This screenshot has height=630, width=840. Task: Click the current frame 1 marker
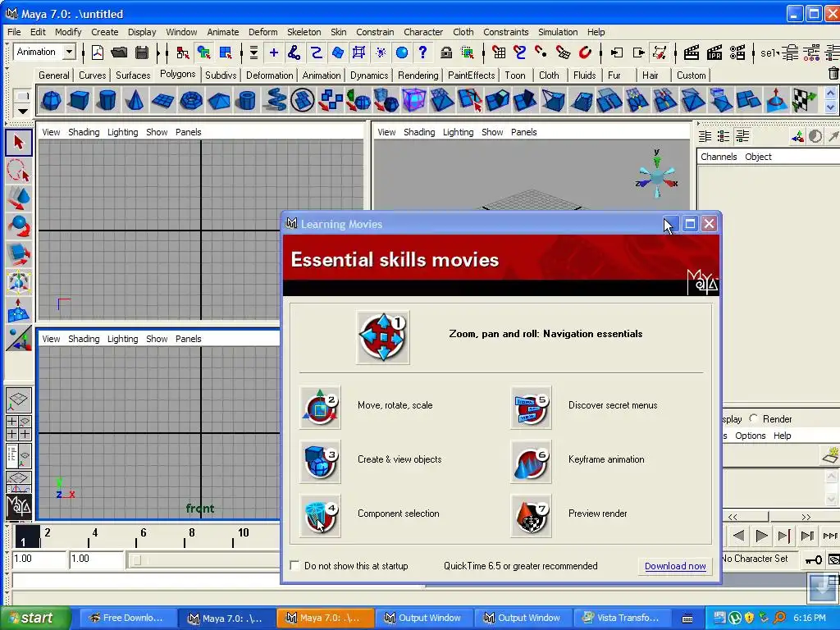27,536
